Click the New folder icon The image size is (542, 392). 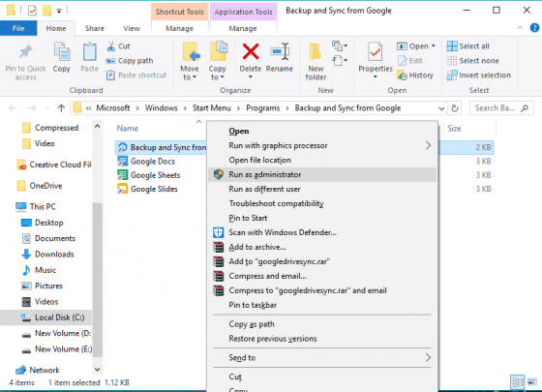(x=316, y=52)
